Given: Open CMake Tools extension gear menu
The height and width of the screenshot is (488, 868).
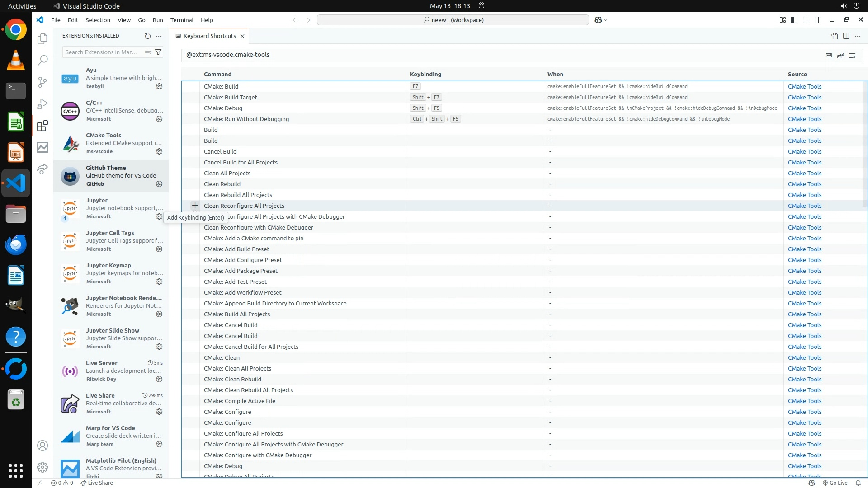Looking at the screenshot, I should pos(159,151).
